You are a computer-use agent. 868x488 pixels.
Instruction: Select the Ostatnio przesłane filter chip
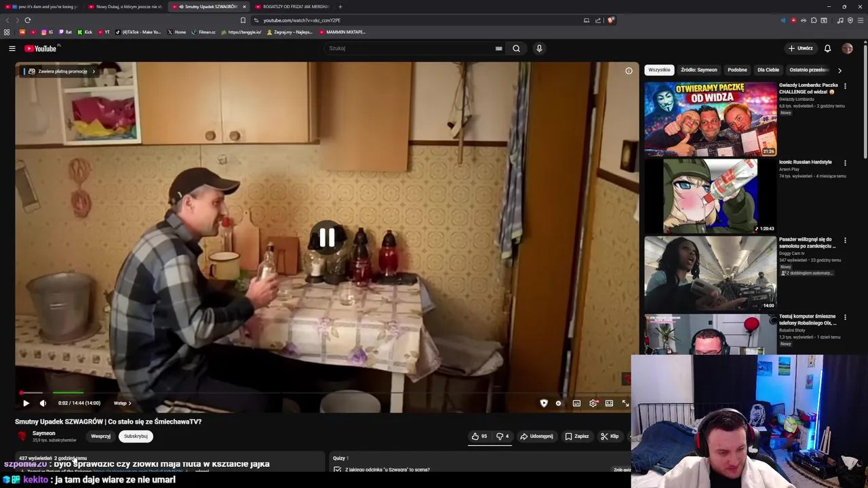click(809, 70)
